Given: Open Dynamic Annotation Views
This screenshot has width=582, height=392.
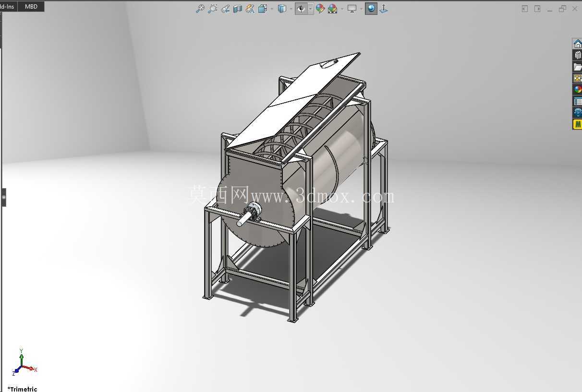Looking at the screenshot, I should (250, 9).
